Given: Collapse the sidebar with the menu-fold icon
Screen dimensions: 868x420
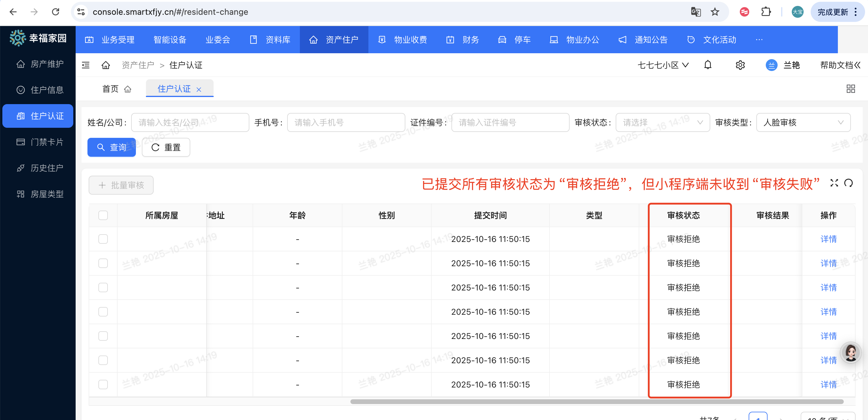Looking at the screenshot, I should 86,65.
